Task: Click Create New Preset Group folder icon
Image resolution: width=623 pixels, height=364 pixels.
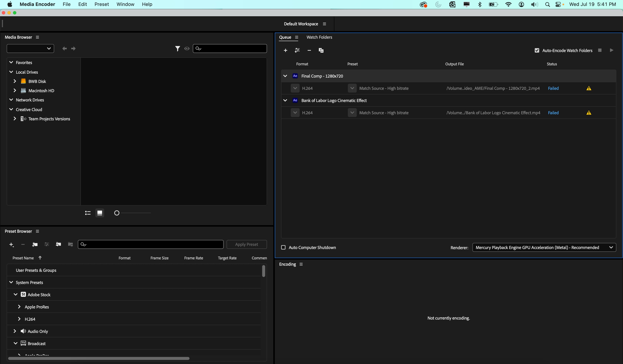Action: 35,244
